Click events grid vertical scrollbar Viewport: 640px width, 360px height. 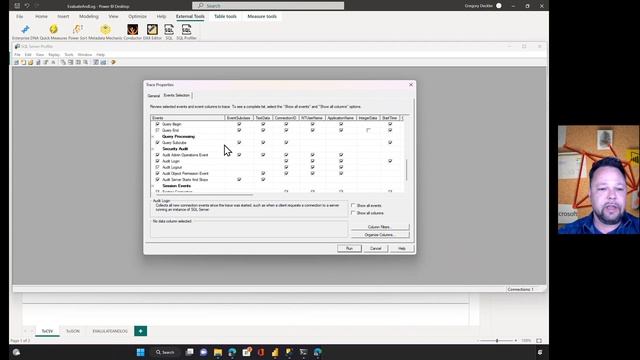pyautogui.click(x=407, y=170)
